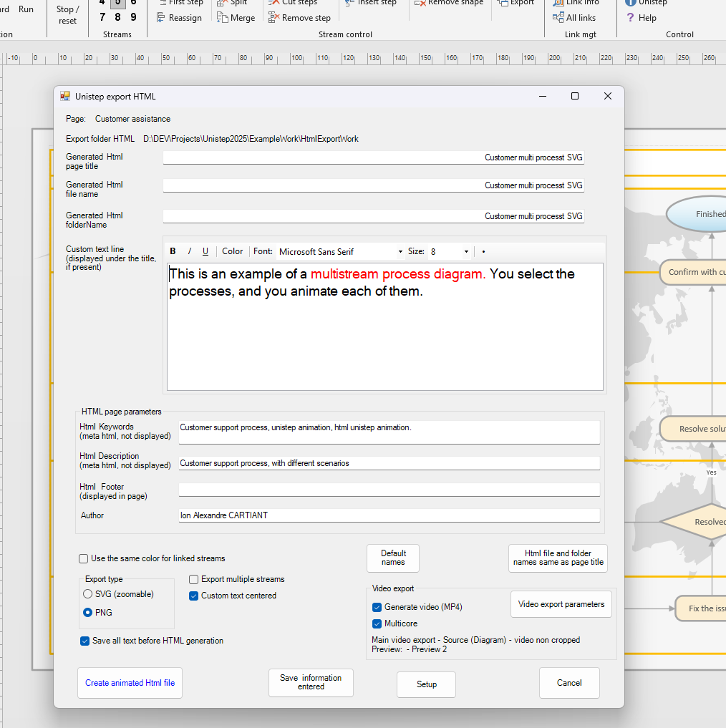The width and height of the screenshot is (726, 728).
Task: Click the Reassign stream icon
Action: pyautogui.click(x=161, y=18)
